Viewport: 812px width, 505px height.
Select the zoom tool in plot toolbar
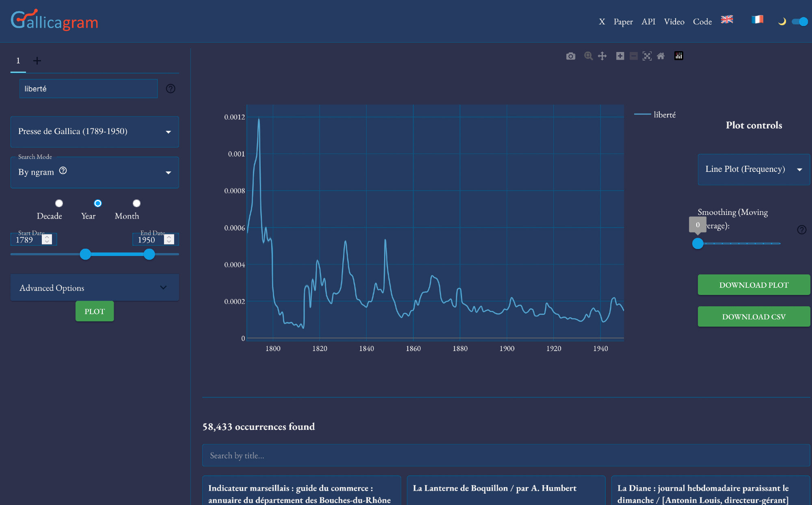[588, 56]
